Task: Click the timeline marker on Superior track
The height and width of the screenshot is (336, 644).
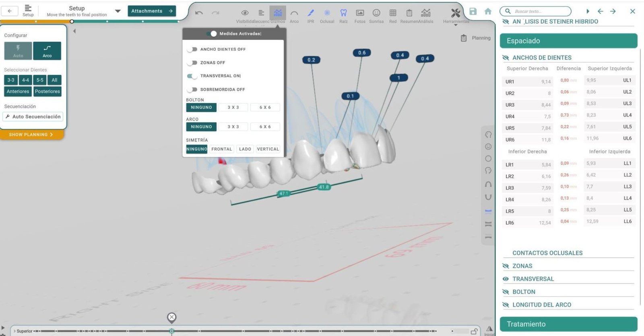Action: click(171, 331)
